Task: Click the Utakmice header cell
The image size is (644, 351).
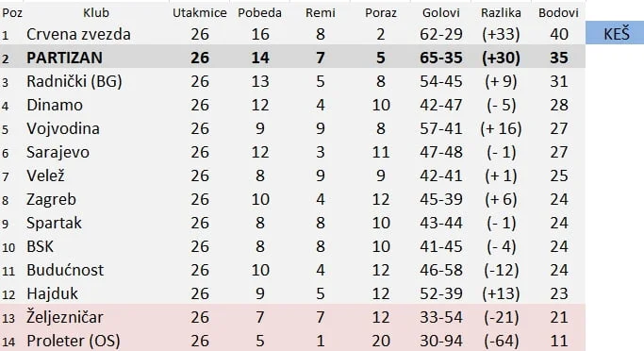Action: [x=200, y=13]
